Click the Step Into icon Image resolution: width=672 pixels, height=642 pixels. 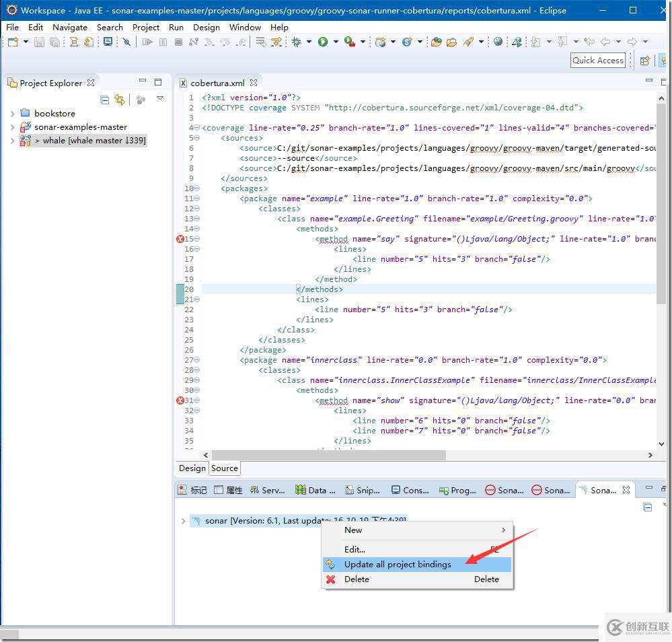[x=209, y=42]
